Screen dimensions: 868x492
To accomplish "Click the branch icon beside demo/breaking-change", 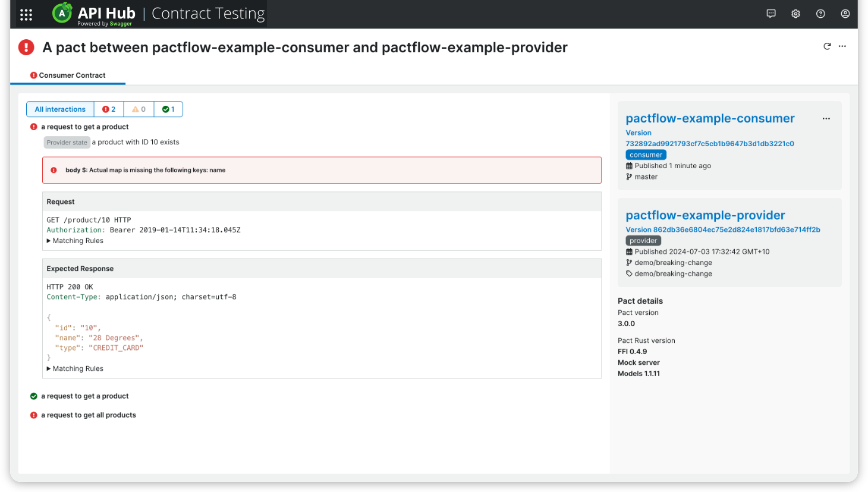I will (x=629, y=263).
